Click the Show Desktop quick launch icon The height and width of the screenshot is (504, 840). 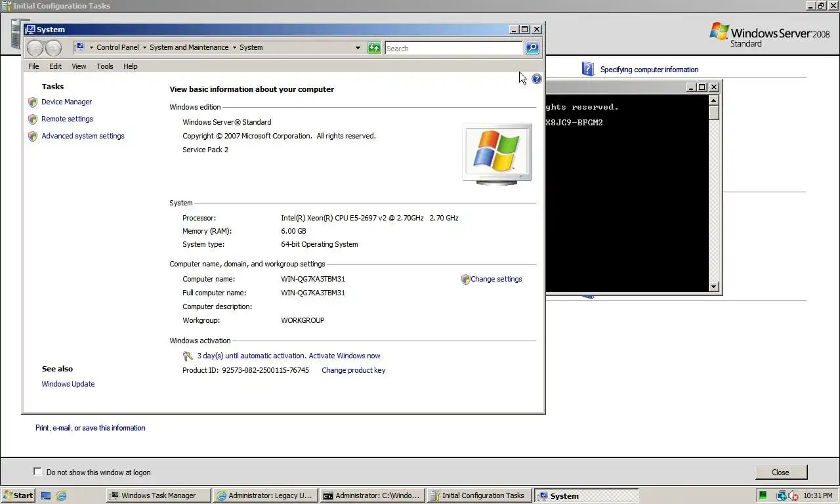[46, 495]
